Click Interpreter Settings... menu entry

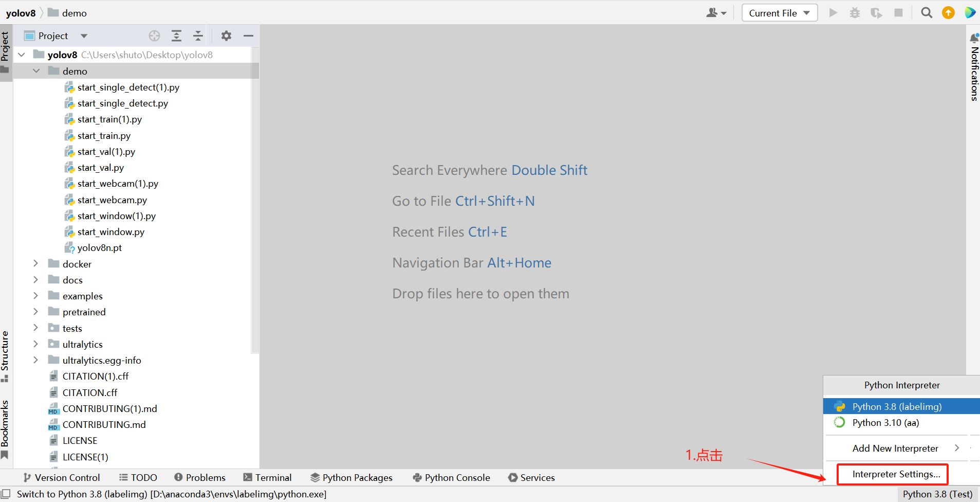pyautogui.click(x=896, y=474)
